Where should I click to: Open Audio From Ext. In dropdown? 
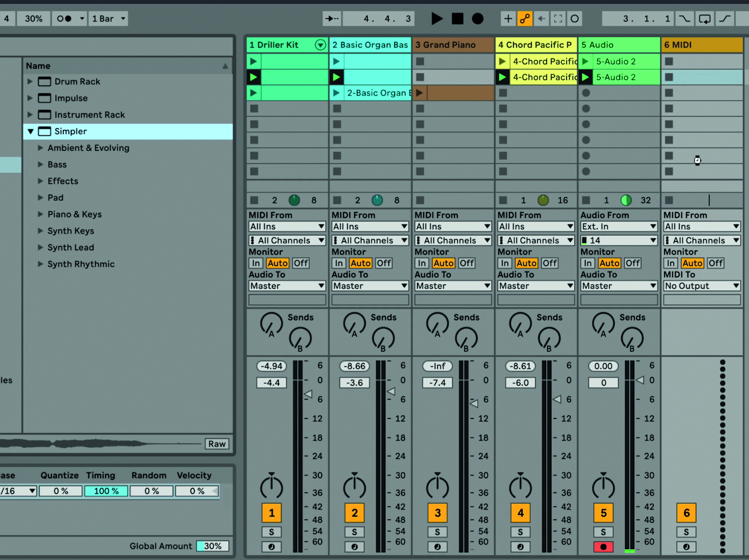[x=619, y=226]
